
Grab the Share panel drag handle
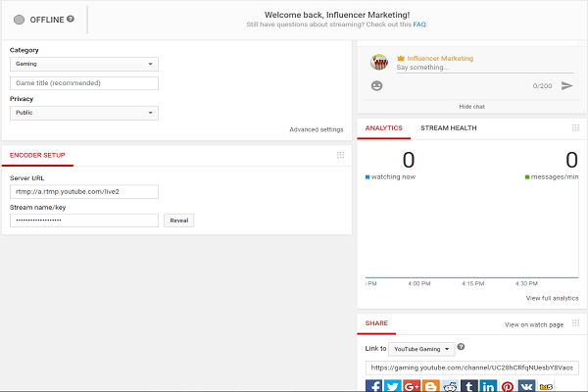tap(575, 323)
